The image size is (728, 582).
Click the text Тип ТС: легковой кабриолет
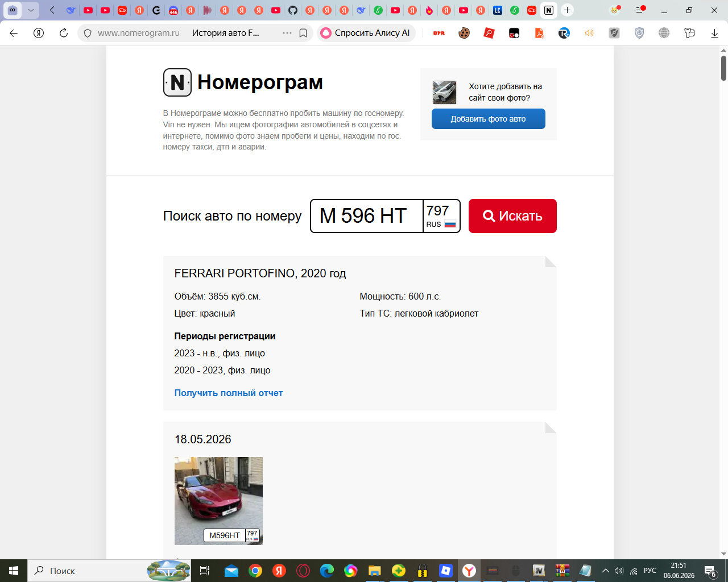(x=419, y=313)
